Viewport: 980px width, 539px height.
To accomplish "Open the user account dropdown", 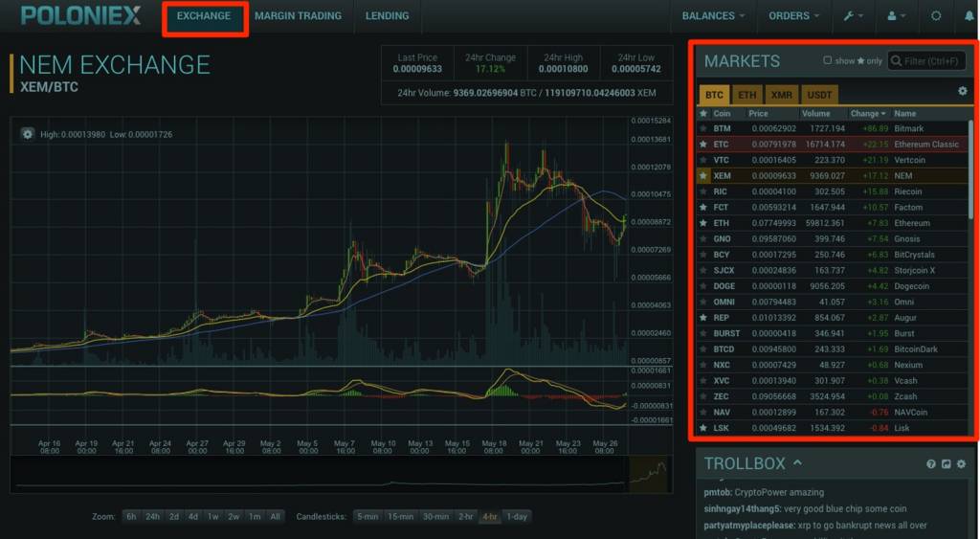I will (x=896, y=15).
